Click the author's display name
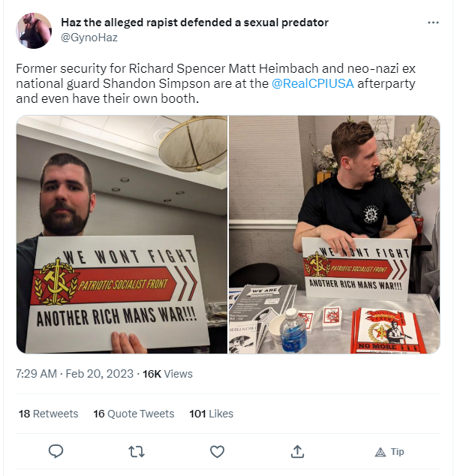 (194, 23)
